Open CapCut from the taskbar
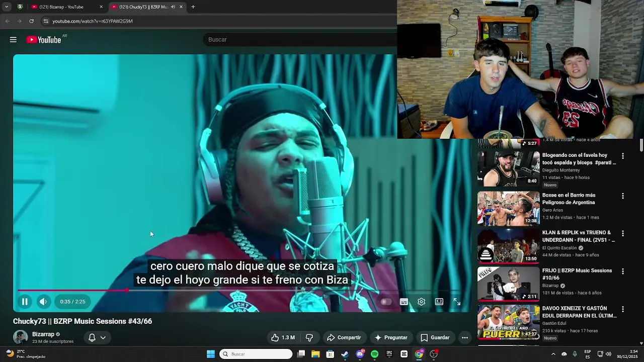644x362 pixels. click(404, 354)
